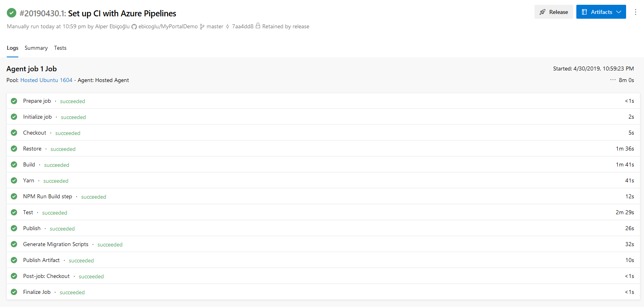Click the 1m 41s duration of Build
This screenshot has width=644, height=307.
click(x=625, y=164)
